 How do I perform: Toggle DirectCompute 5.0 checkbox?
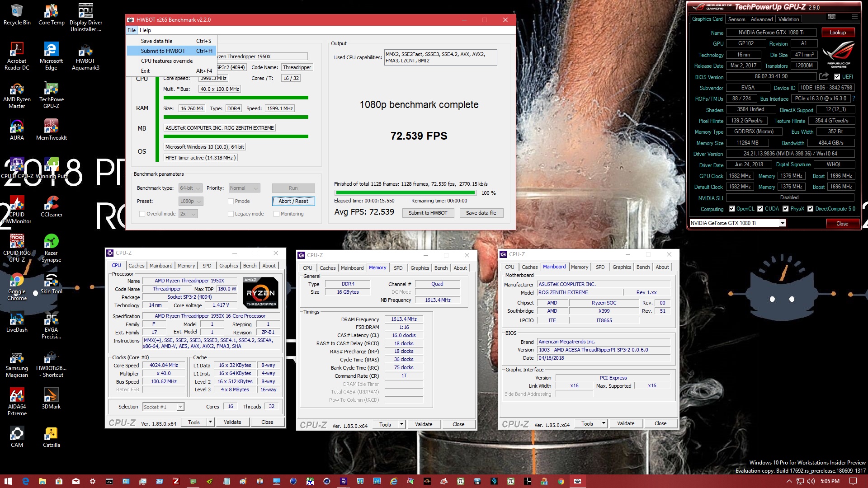point(810,209)
